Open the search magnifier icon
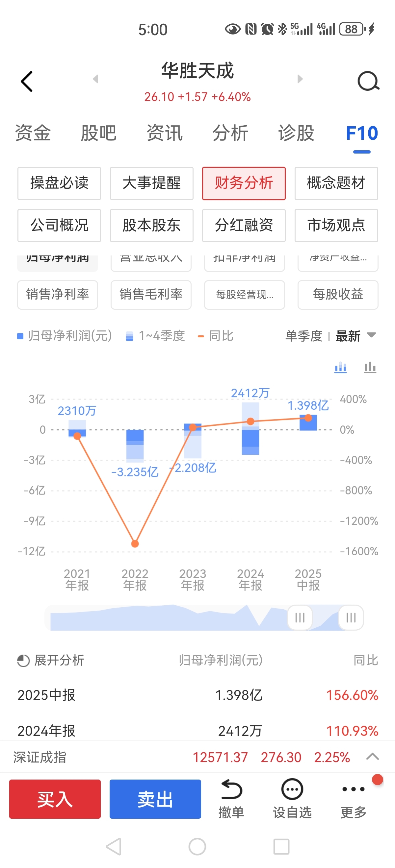Viewport: 395px width, 868px height. click(x=368, y=81)
